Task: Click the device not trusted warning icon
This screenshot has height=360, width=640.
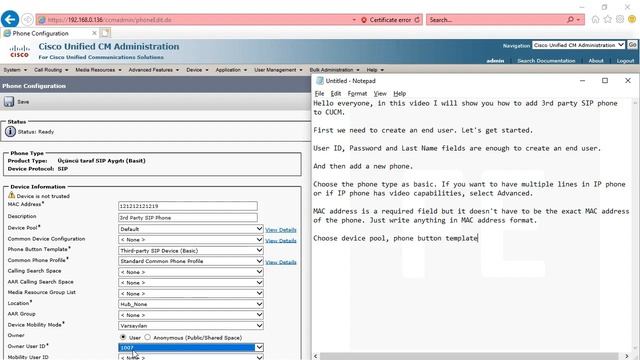Action: 11,196
